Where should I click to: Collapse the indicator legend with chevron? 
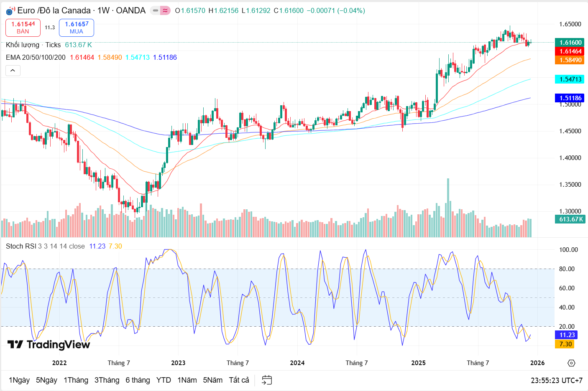13,71
